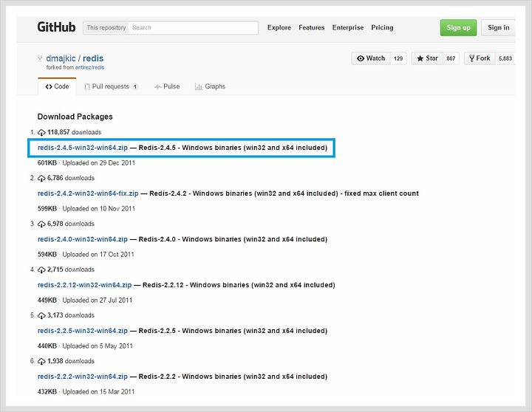532x412 pixels.
Task: Click the text Uploaded on 29 Dec 2011
Action: pyautogui.click(x=99, y=162)
